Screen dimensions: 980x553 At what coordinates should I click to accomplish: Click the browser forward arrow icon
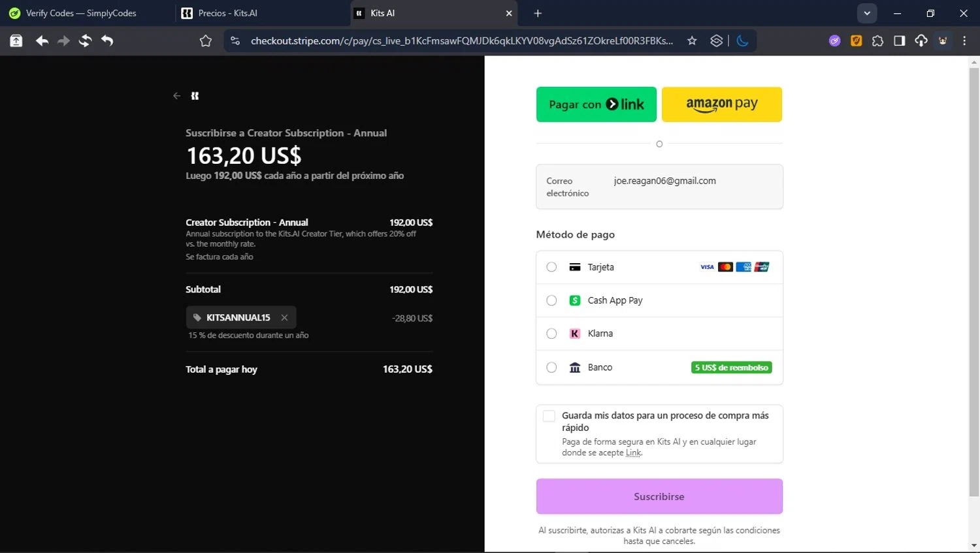(63, 41)
